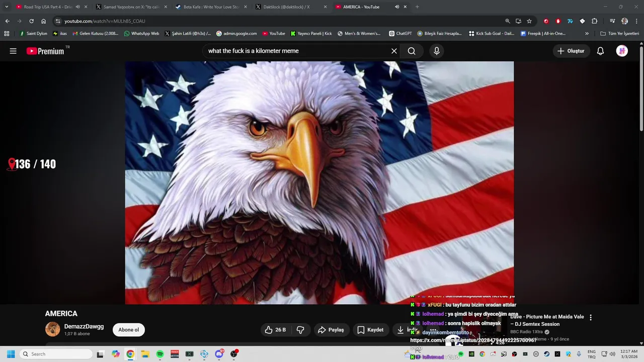
Task: Open the Dave Picture Me at Maida Vale video
Action: point(547,320)
